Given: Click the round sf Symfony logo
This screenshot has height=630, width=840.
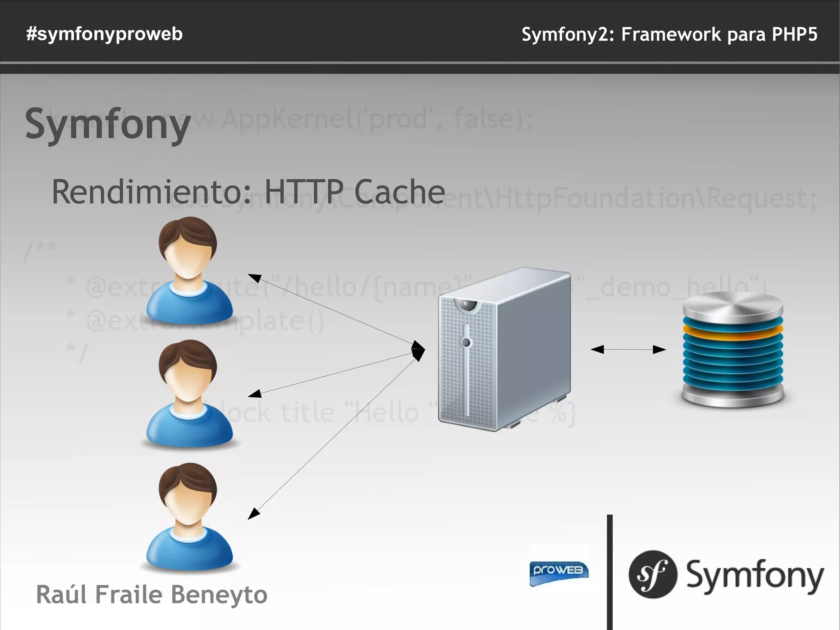Looking at the screenshot, I should 653,574.
